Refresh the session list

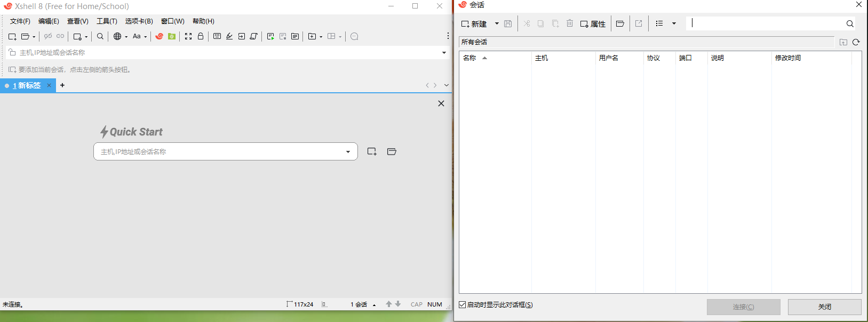pyautogui.click(x=856, y=42)
